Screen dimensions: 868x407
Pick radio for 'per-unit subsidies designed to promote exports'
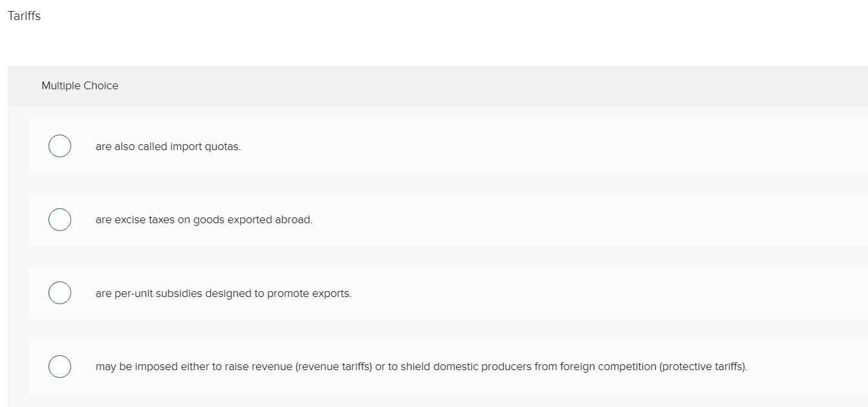click(60, 293)
